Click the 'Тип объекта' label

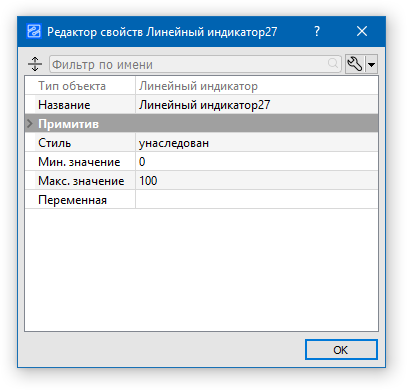click(72, 86)
